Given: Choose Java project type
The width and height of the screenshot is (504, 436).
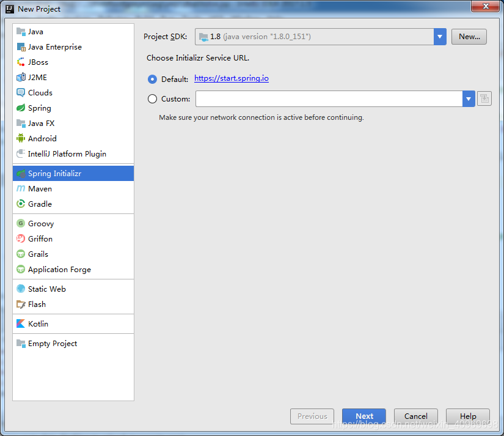Looking at the screenshot, I should pos(73,32).
